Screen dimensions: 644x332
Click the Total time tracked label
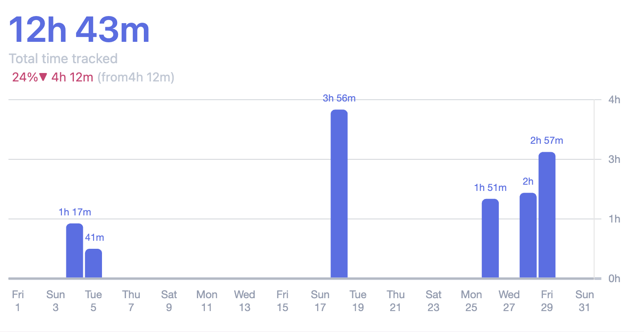[x=63, y=59]
